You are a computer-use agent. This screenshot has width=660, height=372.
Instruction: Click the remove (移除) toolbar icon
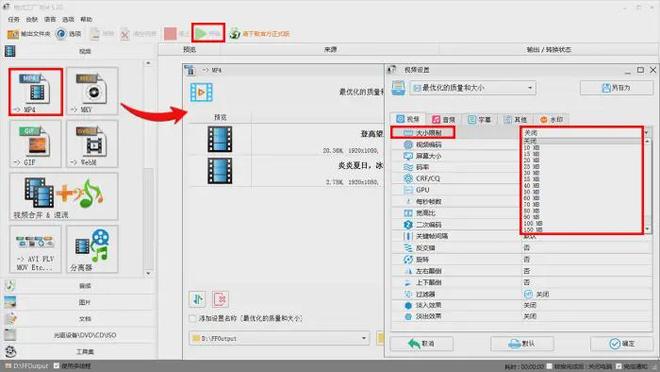click(x=95, y=34)
